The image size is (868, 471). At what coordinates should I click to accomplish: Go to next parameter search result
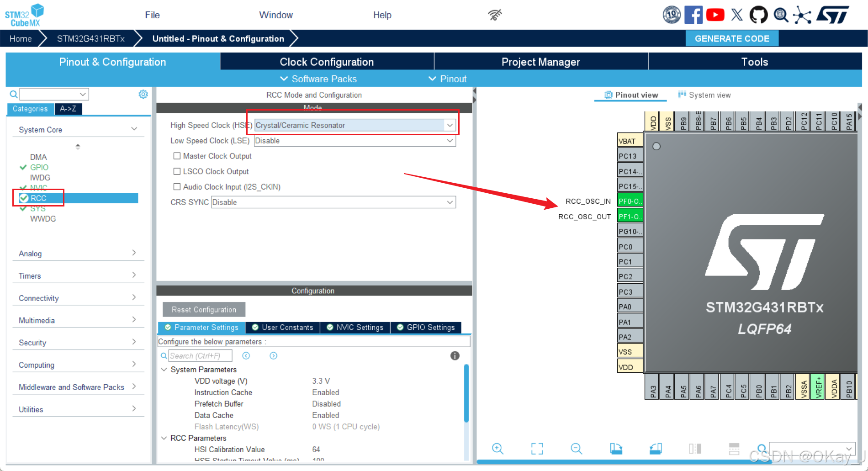273,355
